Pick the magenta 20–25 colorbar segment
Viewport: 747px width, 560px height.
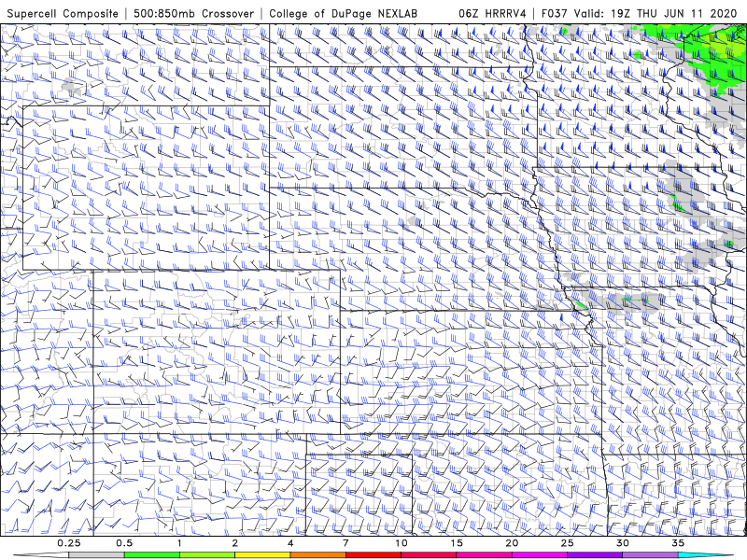pyautogui.click(x=540, y=555)
